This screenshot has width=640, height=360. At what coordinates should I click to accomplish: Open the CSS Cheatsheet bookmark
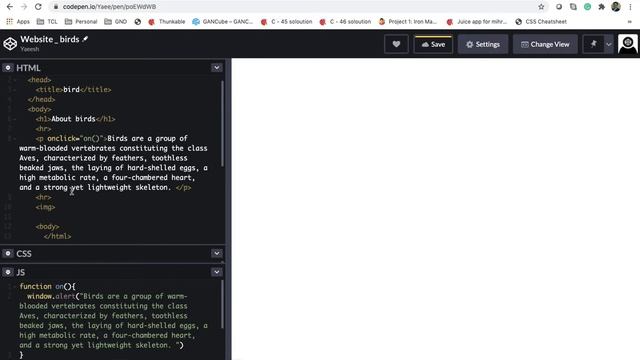pos(541,22)
